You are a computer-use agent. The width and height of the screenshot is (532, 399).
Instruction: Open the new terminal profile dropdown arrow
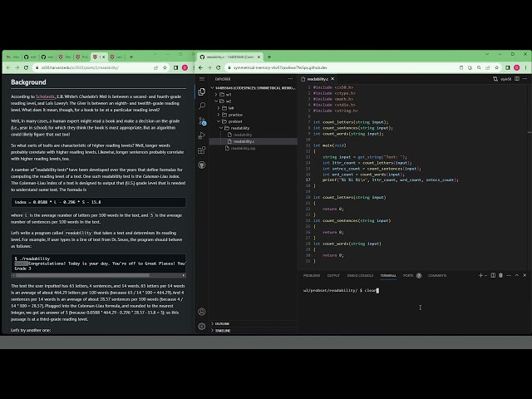(485, 275)
